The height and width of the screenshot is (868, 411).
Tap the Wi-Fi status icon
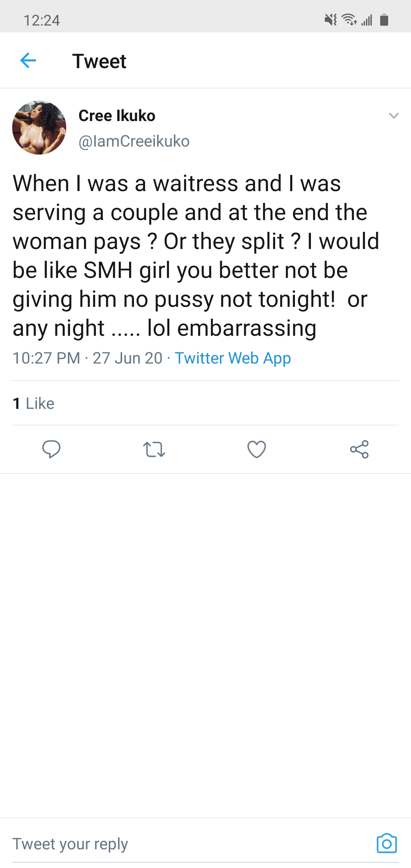point(349,19)
